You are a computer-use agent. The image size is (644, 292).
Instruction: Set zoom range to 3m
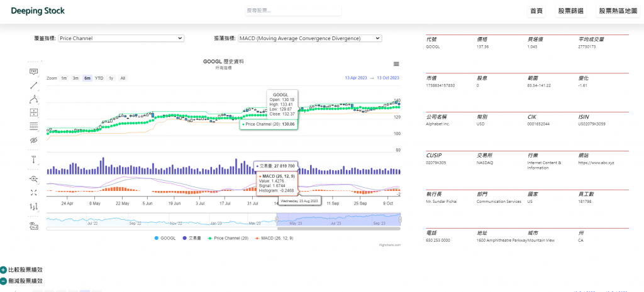click(75, 78)
